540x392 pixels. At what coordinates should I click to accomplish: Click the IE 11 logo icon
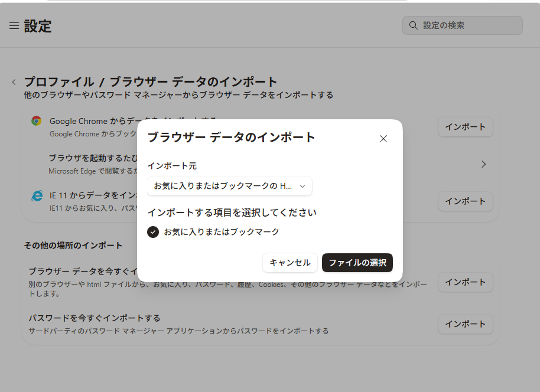[x=37, y=195]
